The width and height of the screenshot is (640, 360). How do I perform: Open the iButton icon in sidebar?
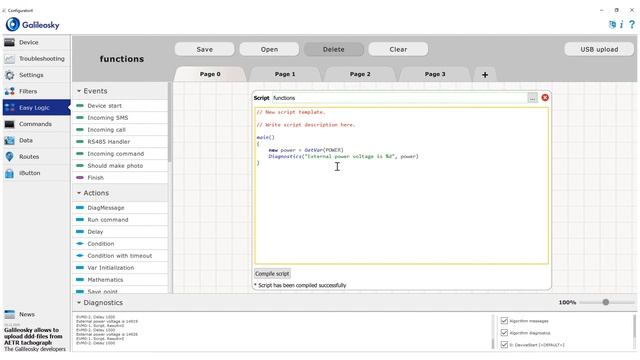pos(9,173)
